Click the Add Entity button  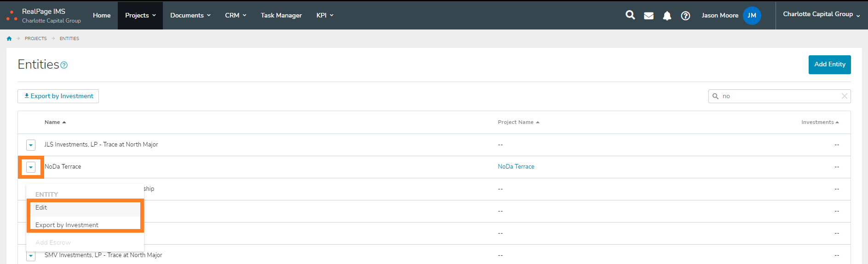829,65
